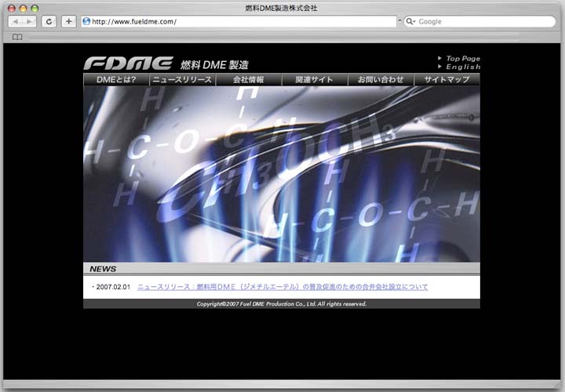Add bookmark with the plus button
565x392 pixels.
click(69, 22)
